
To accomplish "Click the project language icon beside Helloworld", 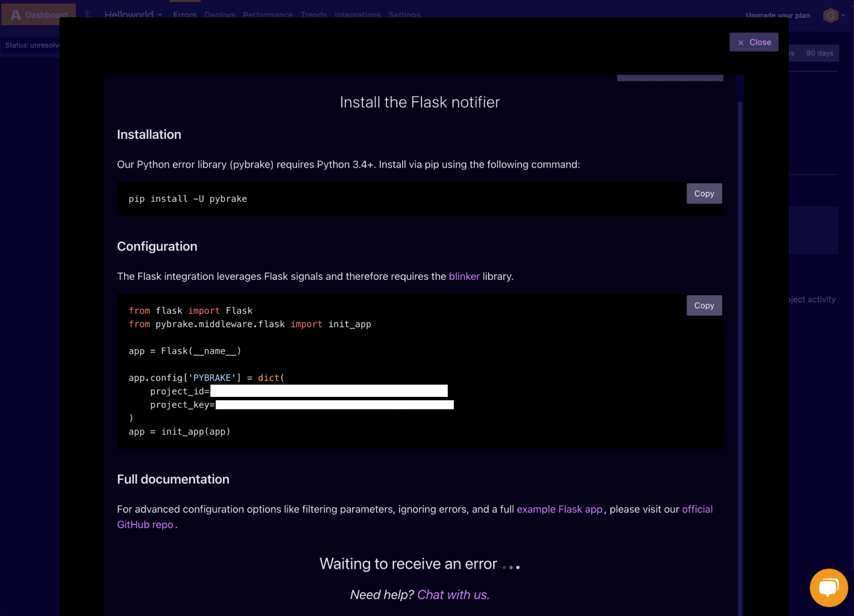I will coord(89,14).
